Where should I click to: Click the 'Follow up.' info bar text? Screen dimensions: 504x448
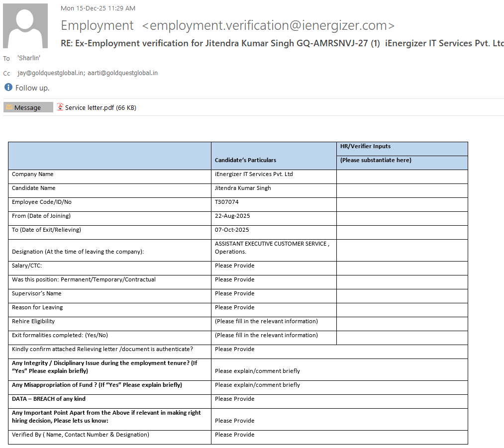[x=32, y=88]
